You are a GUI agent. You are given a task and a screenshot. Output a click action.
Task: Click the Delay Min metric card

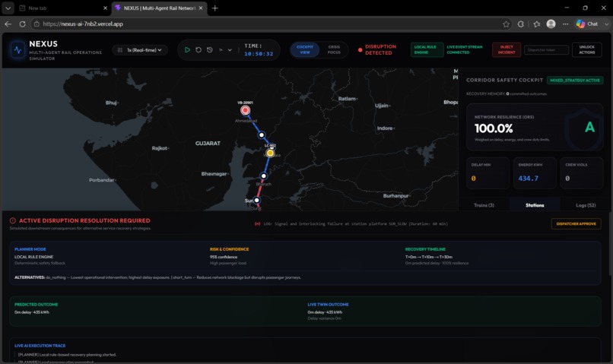click(x=488, y=173)
